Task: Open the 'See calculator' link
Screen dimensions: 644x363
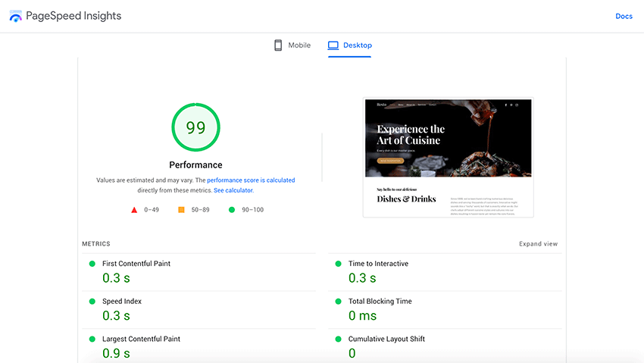Action: pyautogui.click(x=233, y=190)
